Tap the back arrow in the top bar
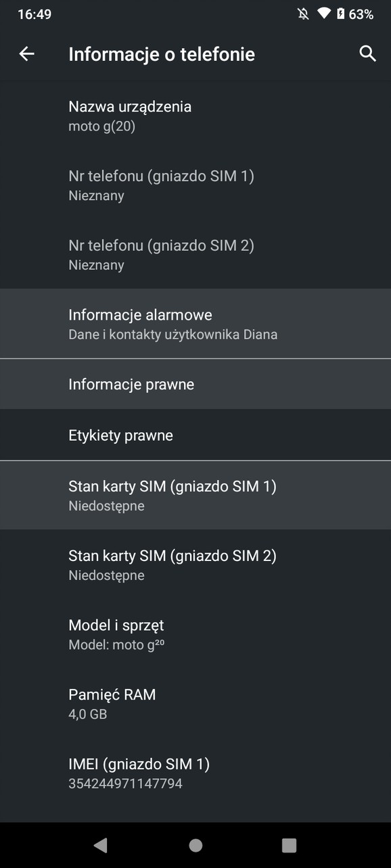391x868 pixels. (26, 54)
